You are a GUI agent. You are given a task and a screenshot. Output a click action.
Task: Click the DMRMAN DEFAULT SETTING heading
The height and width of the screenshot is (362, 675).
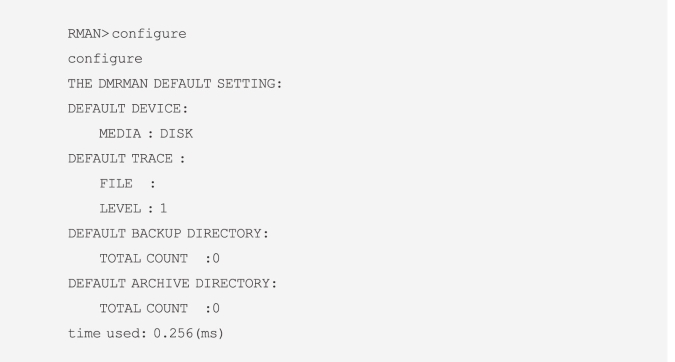click(x=175, y=84)
